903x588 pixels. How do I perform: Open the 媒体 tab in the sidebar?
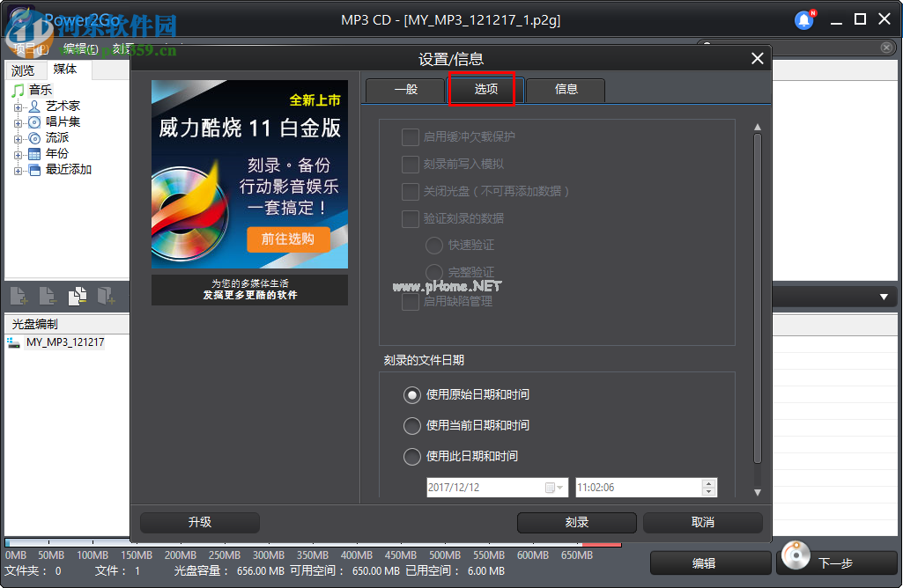[x=65, y=68]
